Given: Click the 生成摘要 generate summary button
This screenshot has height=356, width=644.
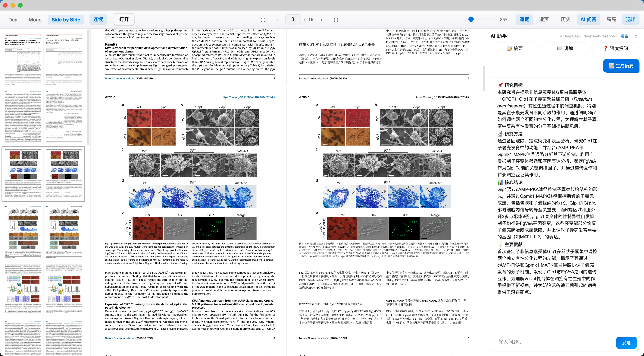Looking at the screenshot, I should [621, 66].
